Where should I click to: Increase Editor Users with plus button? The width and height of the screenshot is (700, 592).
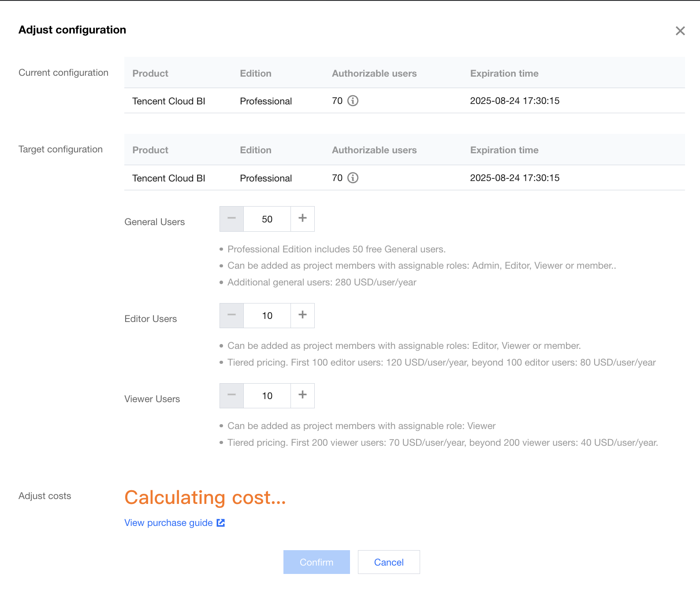click(x=302, y=315)
